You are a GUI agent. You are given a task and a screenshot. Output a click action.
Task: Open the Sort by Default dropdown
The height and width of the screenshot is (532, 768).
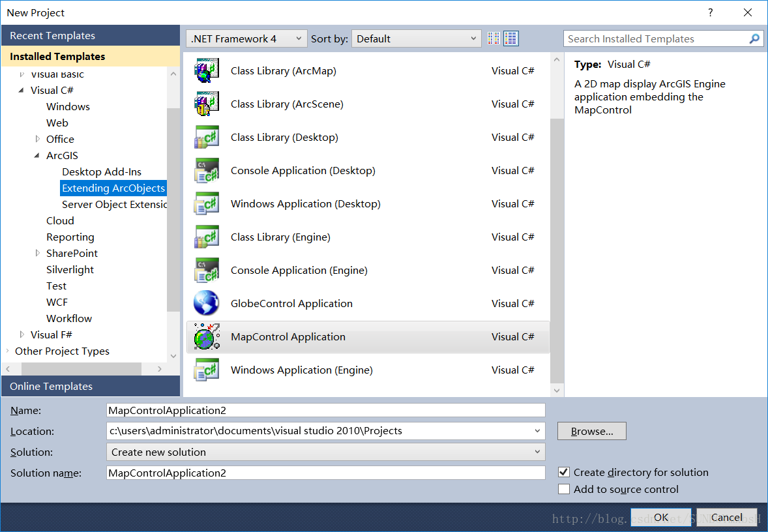click(417, 38)
